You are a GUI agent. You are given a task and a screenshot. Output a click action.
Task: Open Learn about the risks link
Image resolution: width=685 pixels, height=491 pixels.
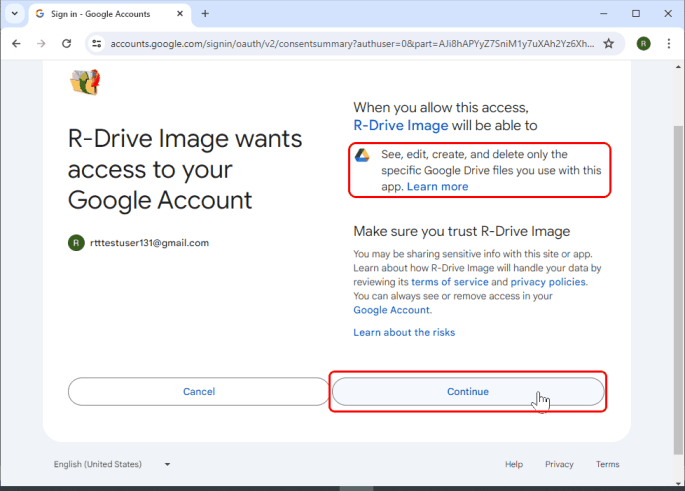click(x=404, y=332)
